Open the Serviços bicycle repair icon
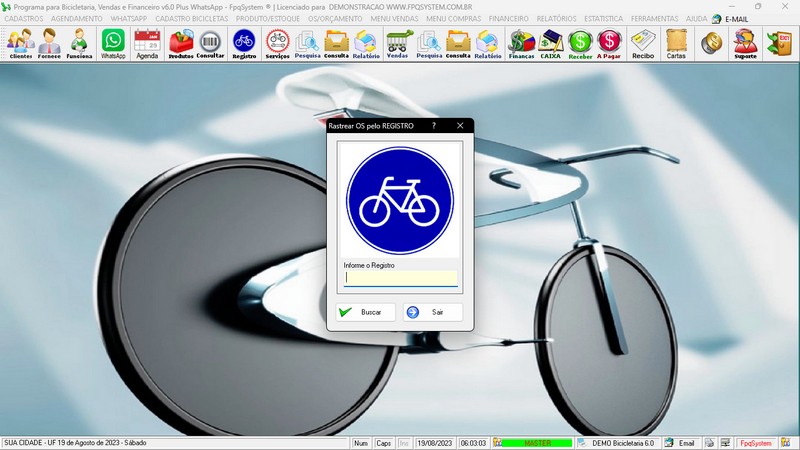This screenshot has width=800, height=450. click(x=278, y=44)
